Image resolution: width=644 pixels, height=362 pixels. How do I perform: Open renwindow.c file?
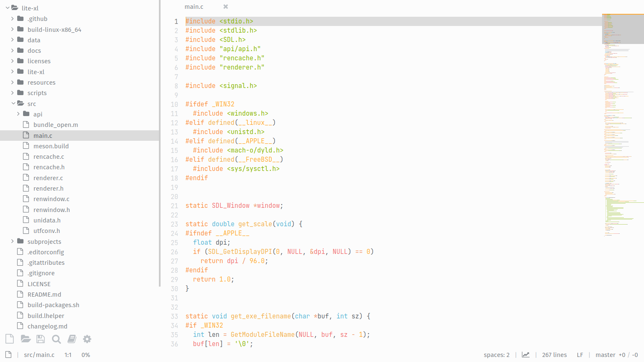52,199
